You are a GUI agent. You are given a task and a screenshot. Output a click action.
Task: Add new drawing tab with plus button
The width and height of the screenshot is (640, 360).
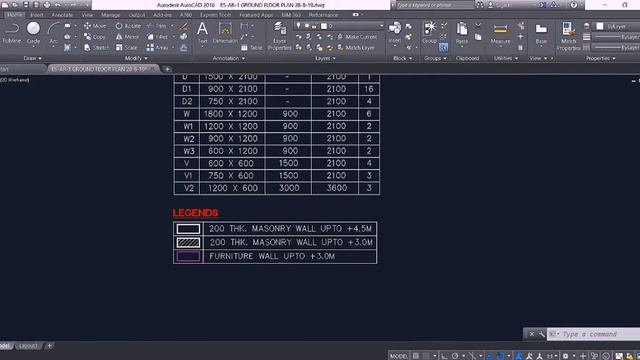(x=167, y=69)
